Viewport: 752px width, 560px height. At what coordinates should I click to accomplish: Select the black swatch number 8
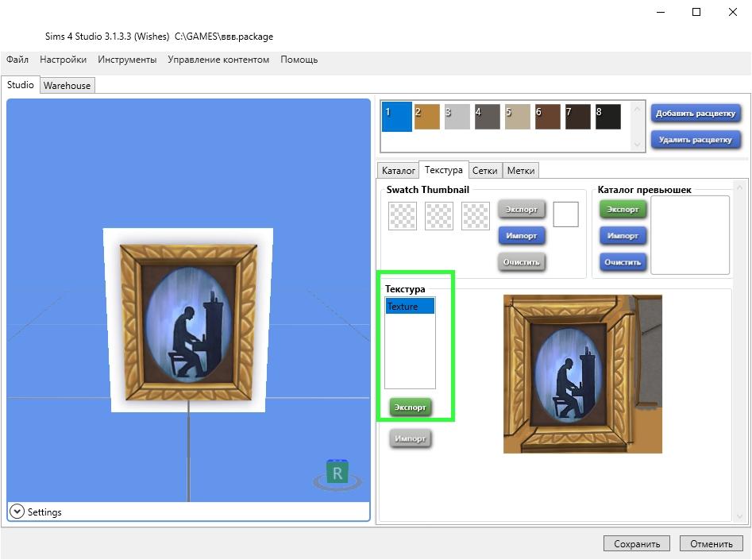[607, 117]
